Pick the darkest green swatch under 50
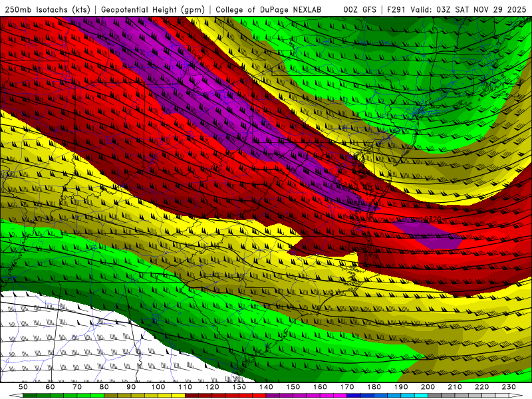 coord(29,396)
